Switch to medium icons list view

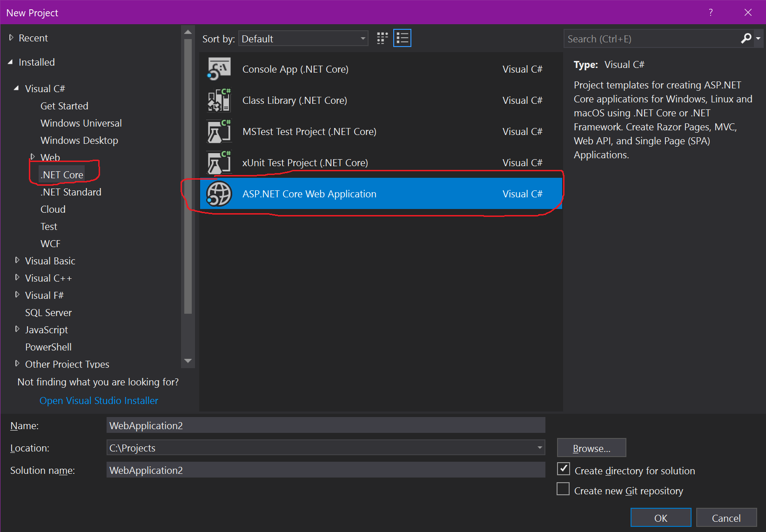tap(403, 38)
